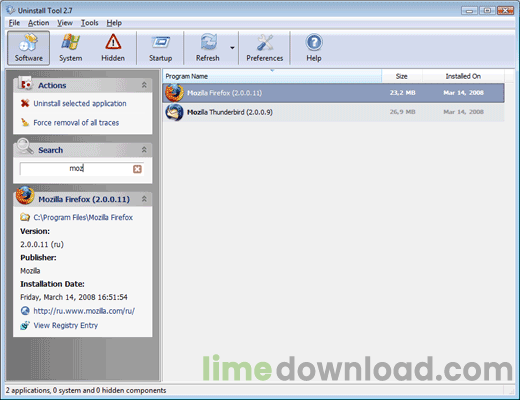Viewport: 520px width, 400px height.
Task: Open the Help menu
Action: tap(114, 23)
